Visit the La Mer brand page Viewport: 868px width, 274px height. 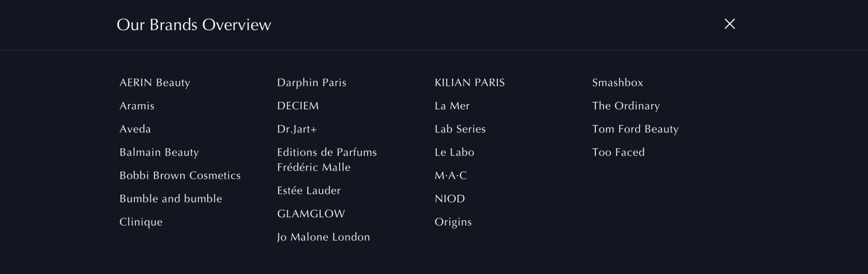[x=452, y=106]
